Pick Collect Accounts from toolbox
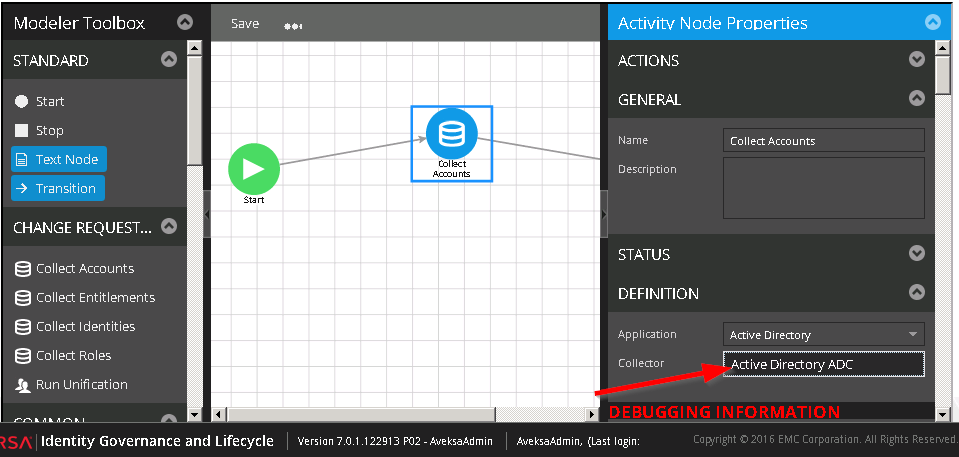 coord(74,269)
